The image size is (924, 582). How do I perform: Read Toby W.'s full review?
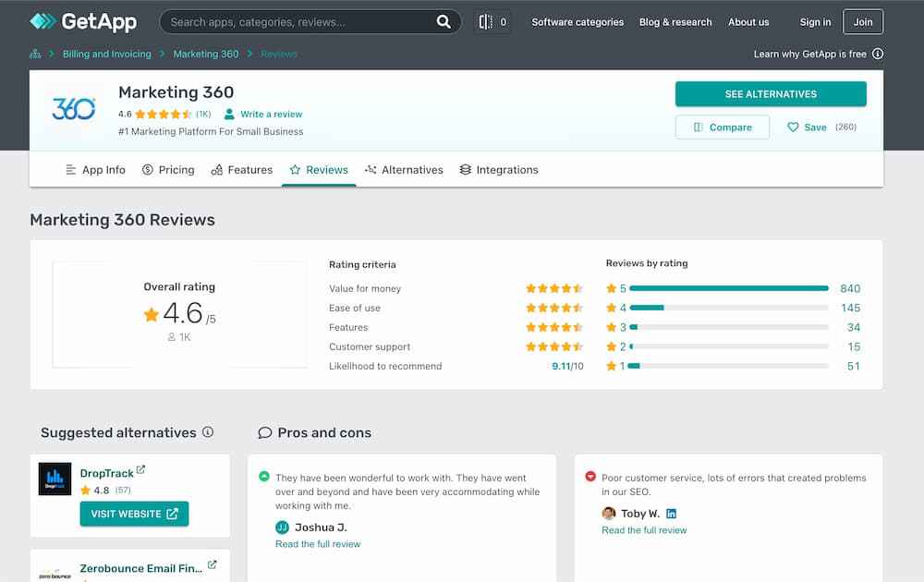click(644, 530)
